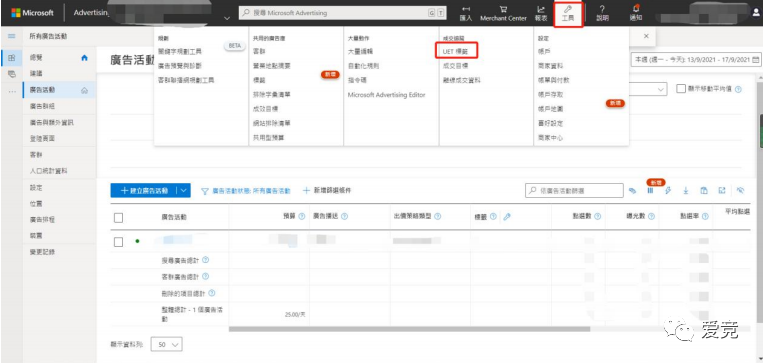This screenshot has height=363, width=763.
Task: Open the notifications bell icon
Action: pyautogui.click(x=636, y=9)
